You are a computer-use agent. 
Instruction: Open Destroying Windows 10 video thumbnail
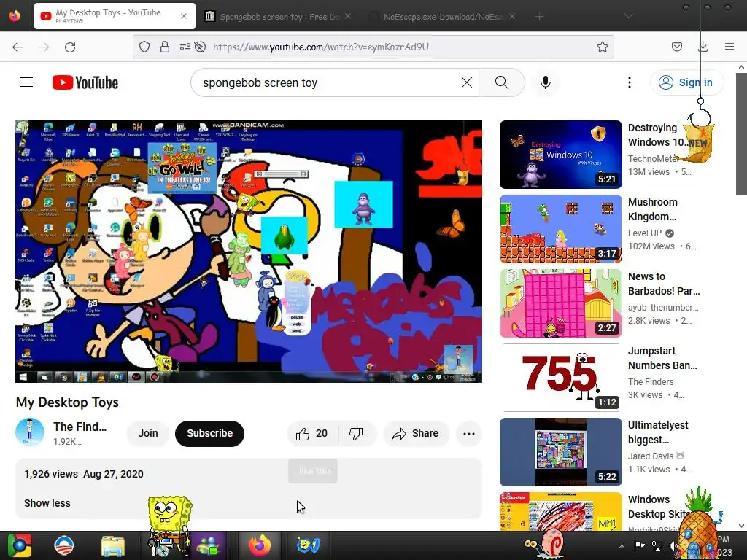click(x=561, y=155)
